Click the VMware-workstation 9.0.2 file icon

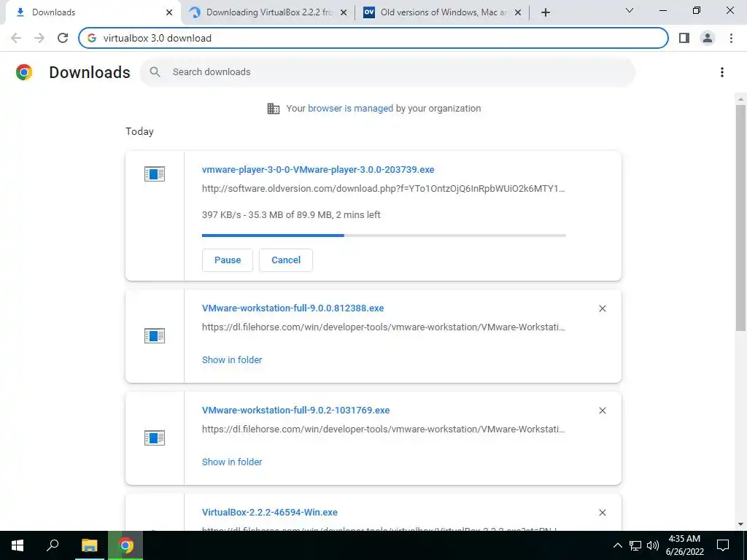tap(155, 437)
